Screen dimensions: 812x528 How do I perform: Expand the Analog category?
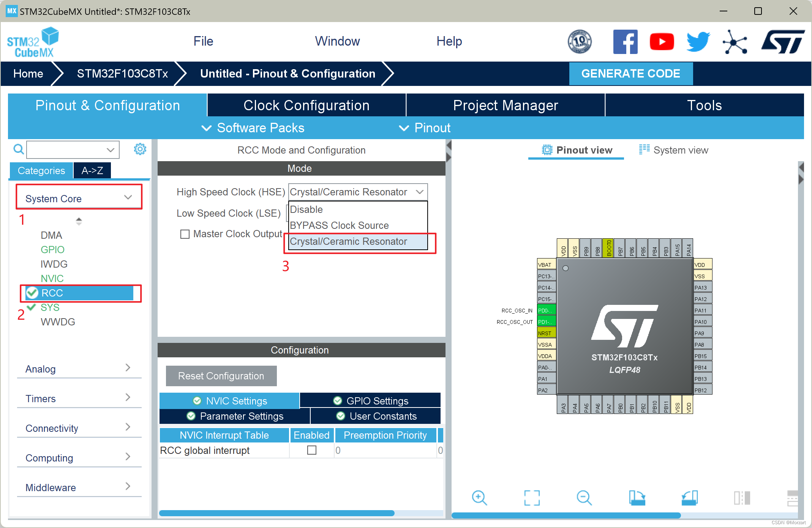(x=79, y=369)
